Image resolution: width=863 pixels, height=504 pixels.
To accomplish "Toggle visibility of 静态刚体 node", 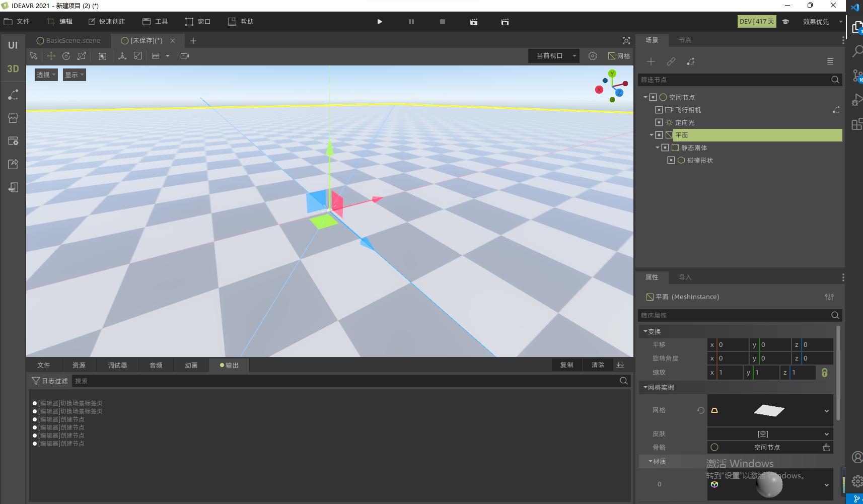I will pyautogui.click(x=665, y=148).
